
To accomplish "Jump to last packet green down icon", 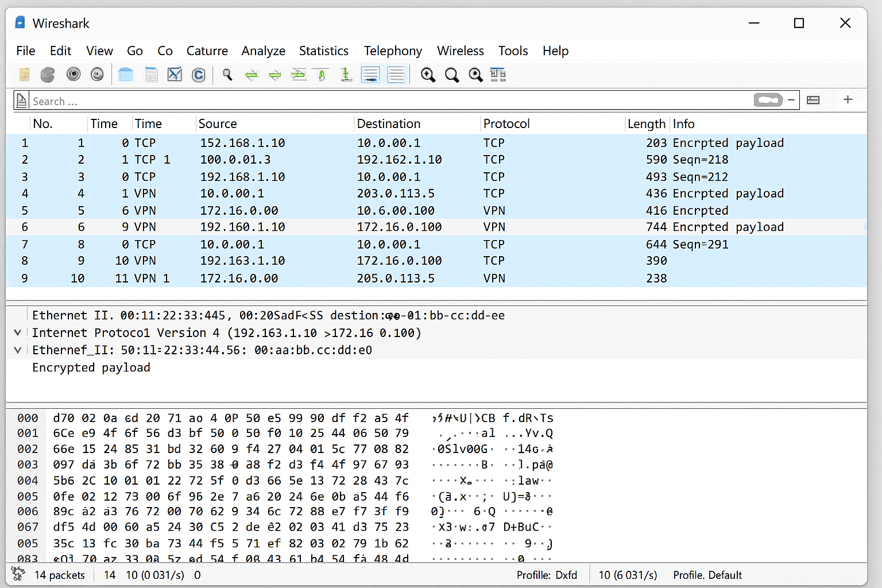I will (346, 75).
